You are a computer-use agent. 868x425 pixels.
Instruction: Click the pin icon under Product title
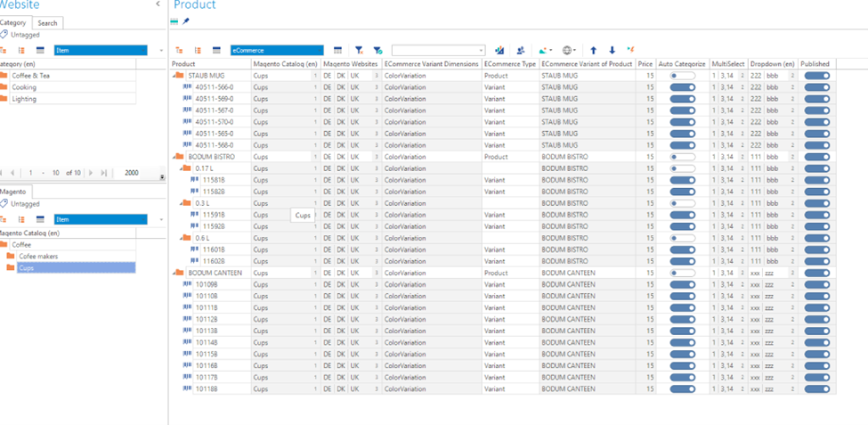coord(186,21)
